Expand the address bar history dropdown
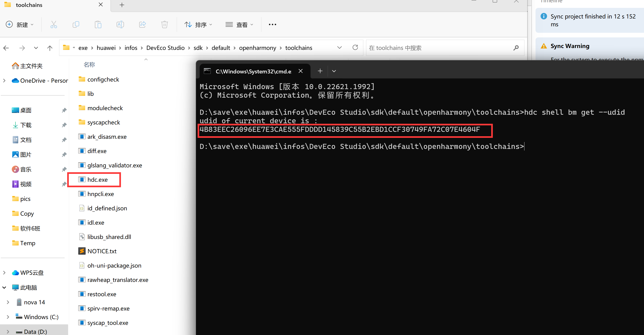Viewport: 644px width, 335px height. [x=339, y=48]
